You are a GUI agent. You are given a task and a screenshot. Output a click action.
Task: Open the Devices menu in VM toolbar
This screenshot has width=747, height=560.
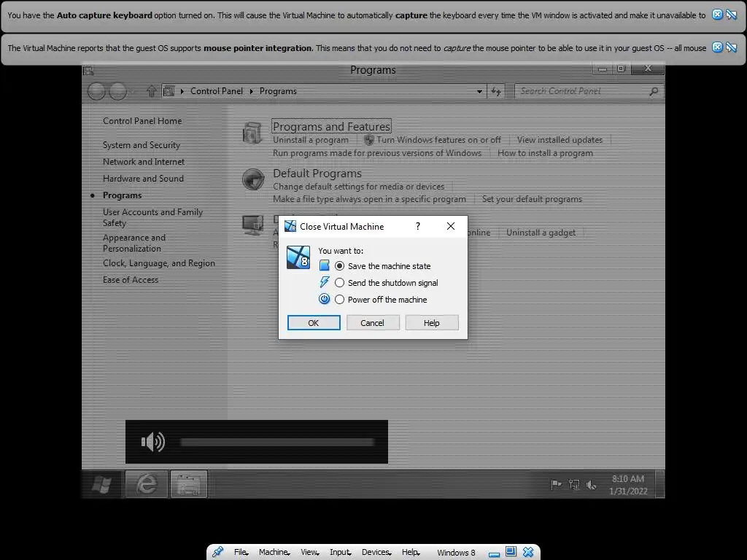point(376,552)
